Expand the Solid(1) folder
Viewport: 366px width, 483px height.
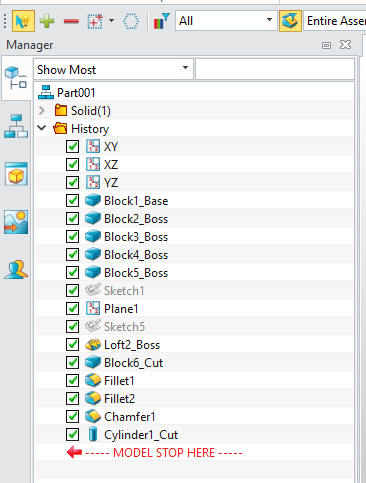(x=42, y=110)
